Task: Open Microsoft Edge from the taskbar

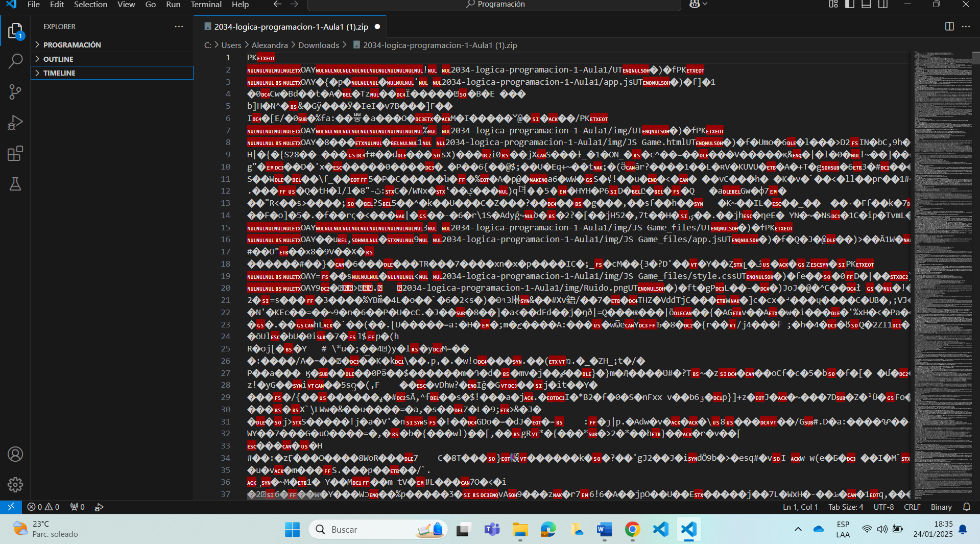Action: pyautogui.click(x=548, y=530)
